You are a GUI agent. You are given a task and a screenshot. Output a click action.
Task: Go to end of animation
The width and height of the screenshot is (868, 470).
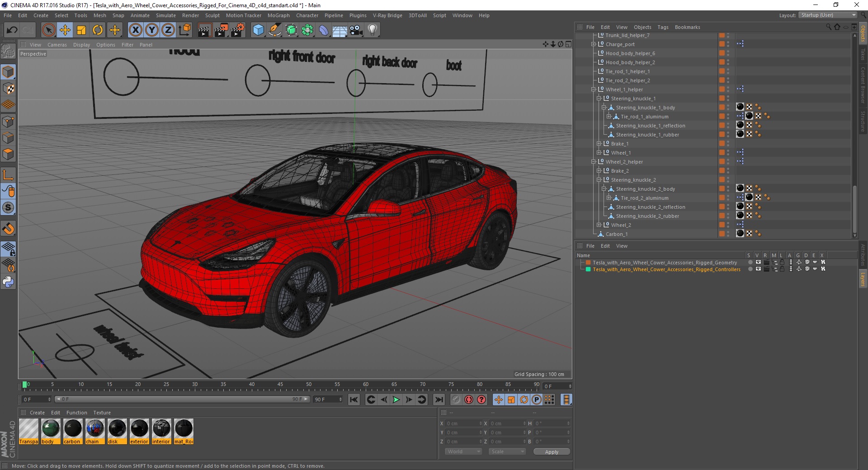[x=439, y=399]
